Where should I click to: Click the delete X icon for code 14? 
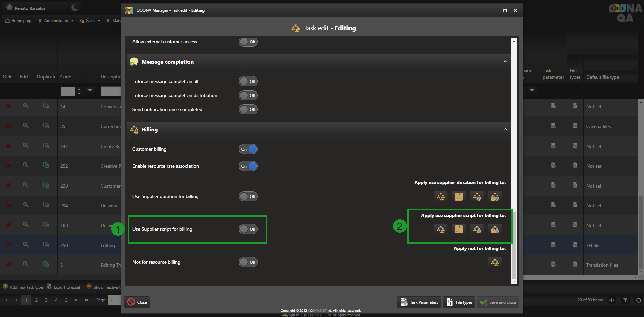(9, 106)
